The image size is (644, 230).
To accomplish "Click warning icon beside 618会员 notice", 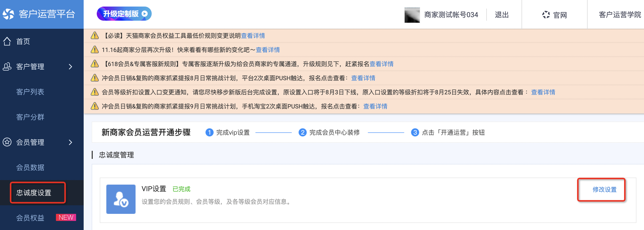I will [94, 64].
